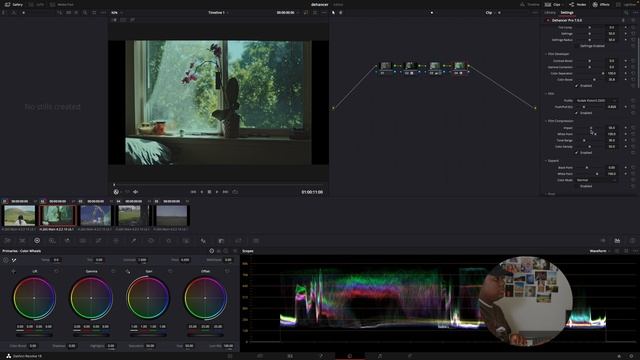Open the LUTs panel
This screenshot has height=360, width=640.
tap(36, 4)
